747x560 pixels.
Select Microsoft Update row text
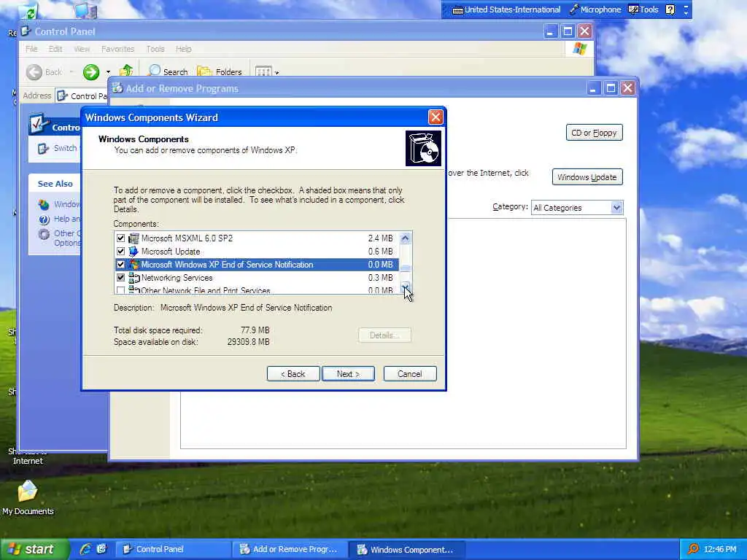click(171, 252)
